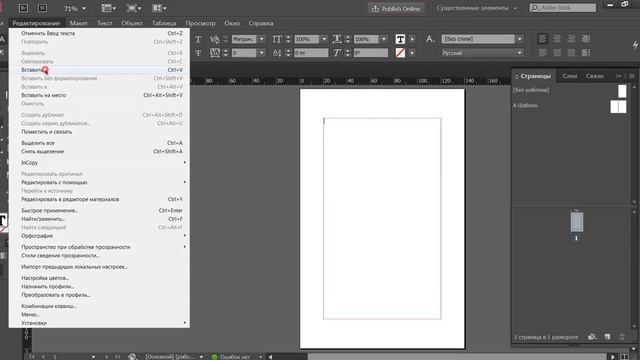This screenshot has width=640, height=360.
Task: Click the quick apply lightning icon
Action: (635, 45)
